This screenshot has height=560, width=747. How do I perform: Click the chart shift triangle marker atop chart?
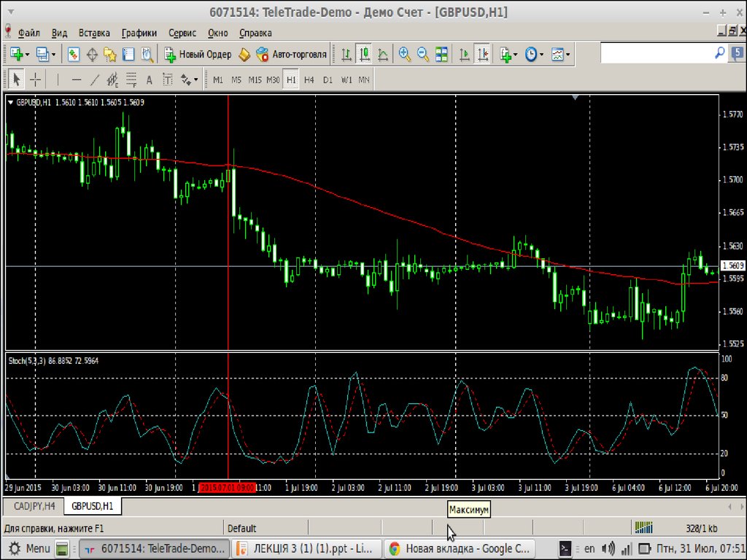click(x=575, y=98)
